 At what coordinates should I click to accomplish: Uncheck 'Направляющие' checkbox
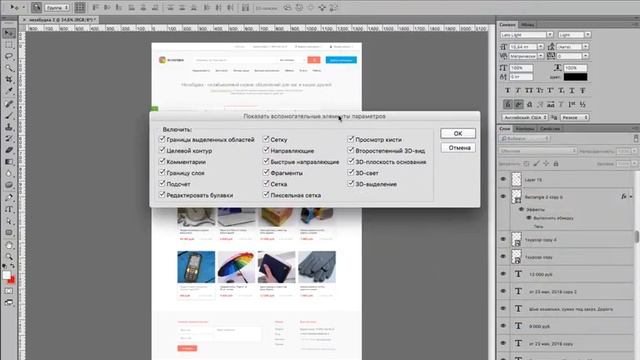tap(266, 150)
